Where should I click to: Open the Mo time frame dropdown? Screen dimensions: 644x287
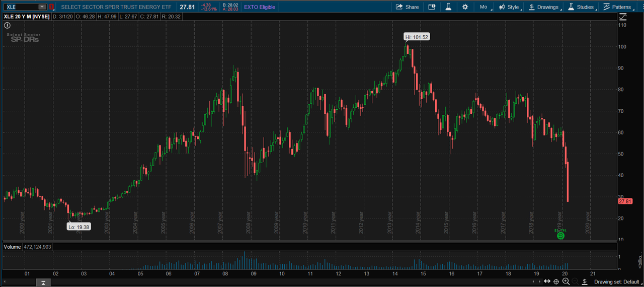pos(485,7)
